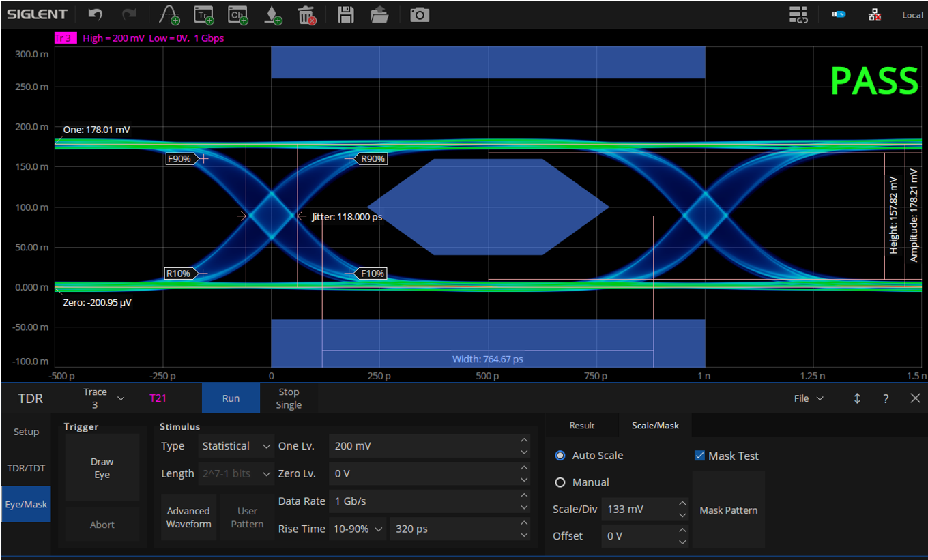Click the disconnected network status icon
The height and width of the screenshot is (560, 928).
click(x=874, y=14)
